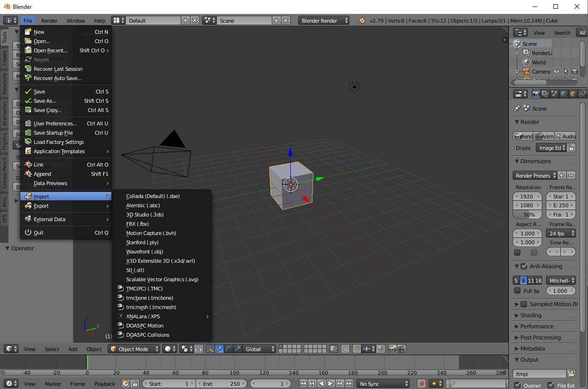Add a render preset with plus button
588x389 pixels.
(562, 176)
